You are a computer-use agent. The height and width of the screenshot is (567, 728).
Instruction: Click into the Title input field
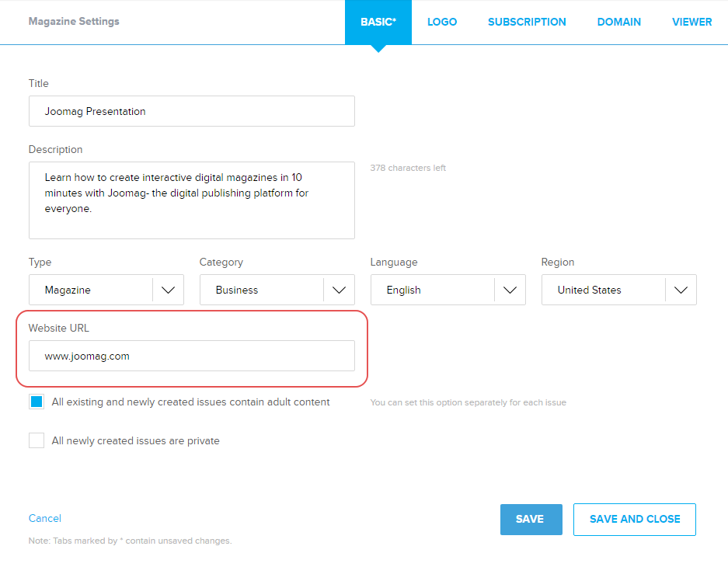192,111
